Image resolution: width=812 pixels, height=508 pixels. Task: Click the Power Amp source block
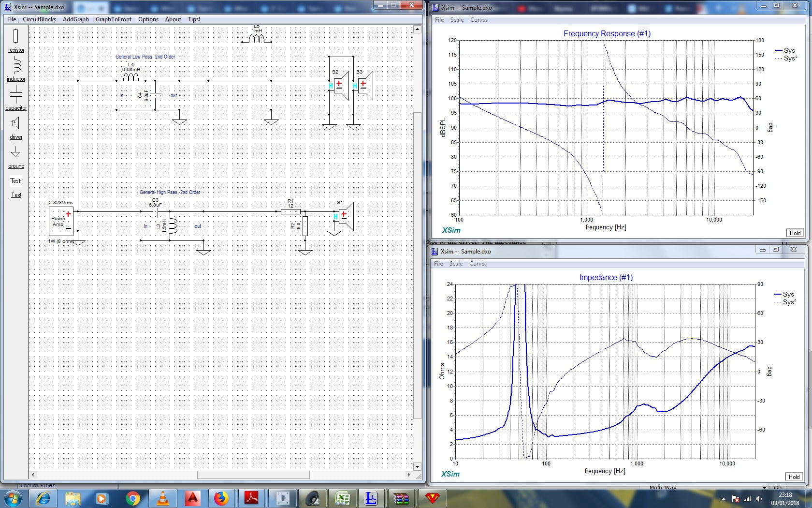pos(61,221)
